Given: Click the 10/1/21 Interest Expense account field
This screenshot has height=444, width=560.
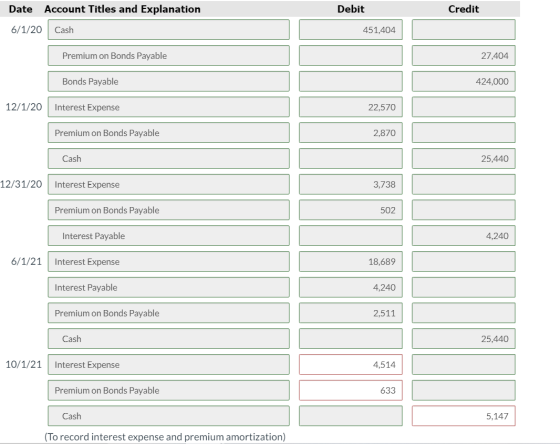Looking at the screenshot, I should (x=169, y=364).
